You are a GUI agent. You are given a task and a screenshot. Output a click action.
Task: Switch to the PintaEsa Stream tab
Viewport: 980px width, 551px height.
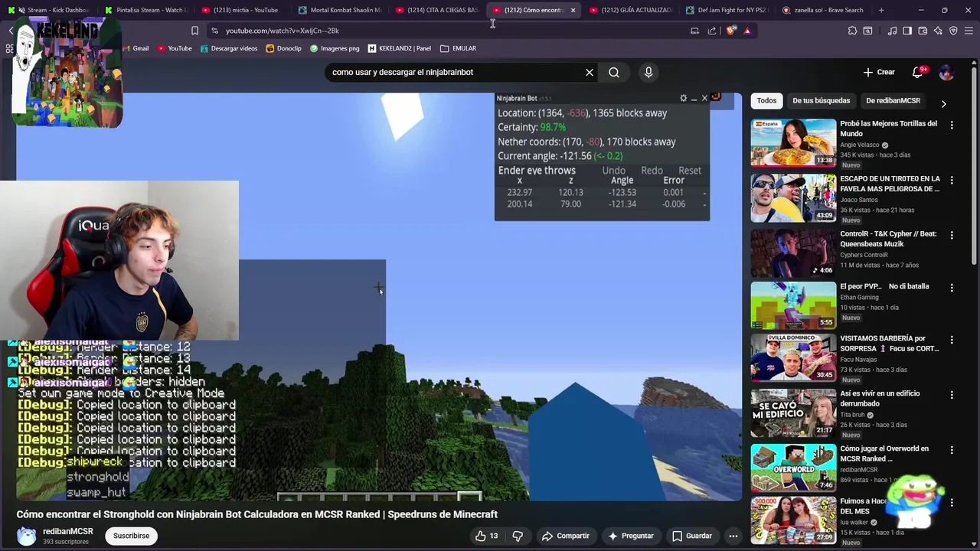[x=145, y=10]
